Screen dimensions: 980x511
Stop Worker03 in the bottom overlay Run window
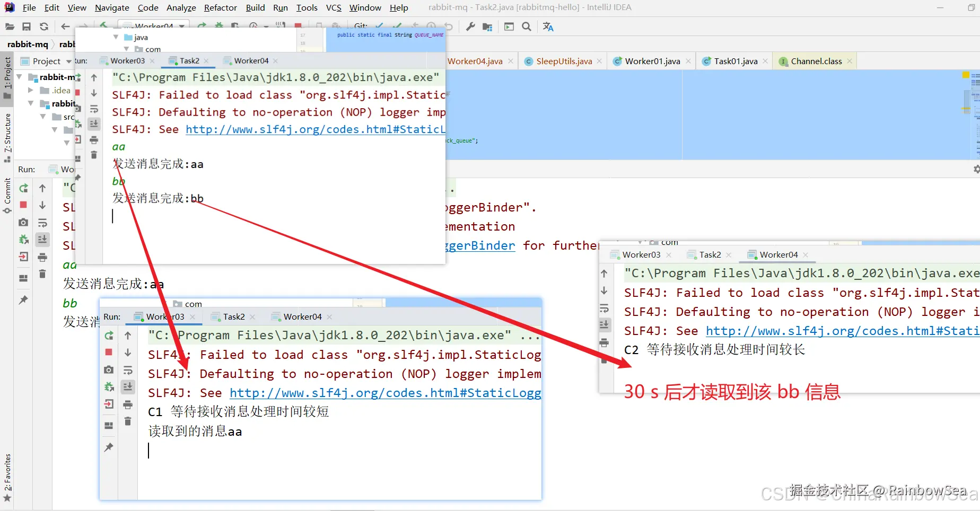(109, 353)
